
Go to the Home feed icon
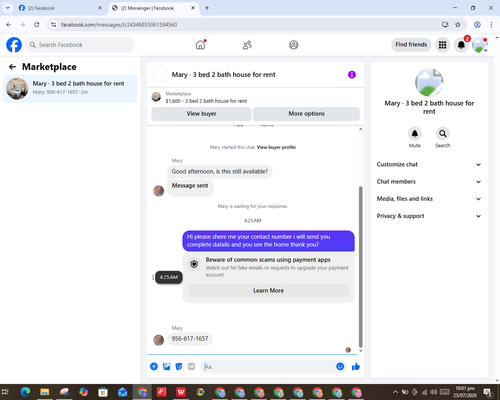[200, 45]
